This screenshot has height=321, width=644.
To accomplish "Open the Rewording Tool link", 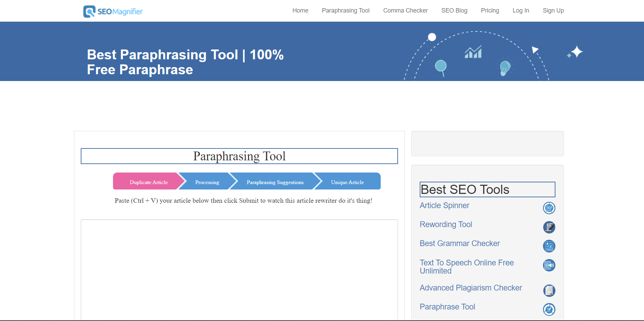I will pyautogui.click(x=446, y=224).
